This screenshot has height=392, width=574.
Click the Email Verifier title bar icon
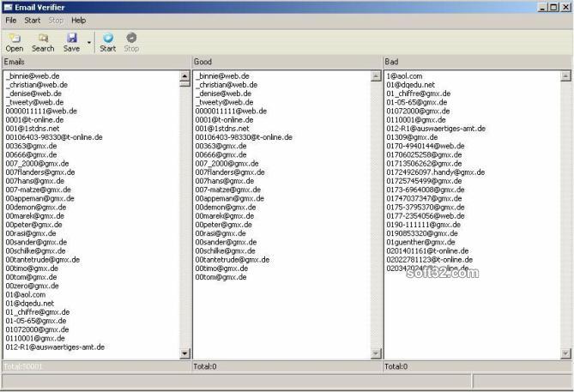tap(8, 7)
